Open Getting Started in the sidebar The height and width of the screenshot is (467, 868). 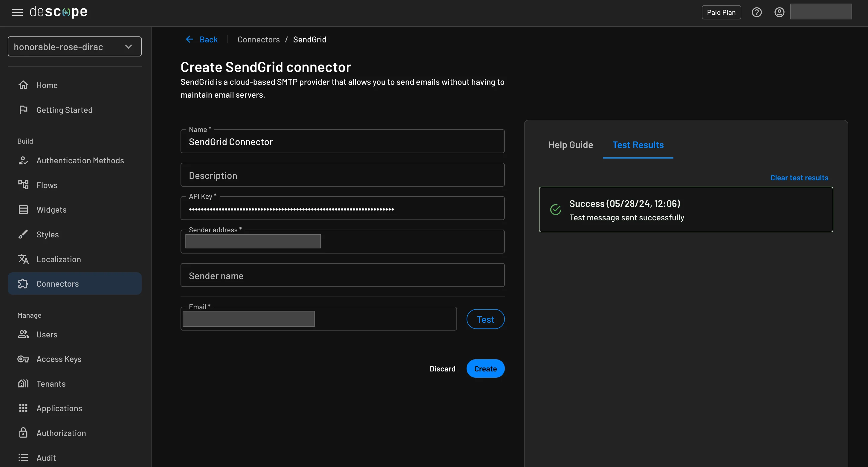coord(74,110)
